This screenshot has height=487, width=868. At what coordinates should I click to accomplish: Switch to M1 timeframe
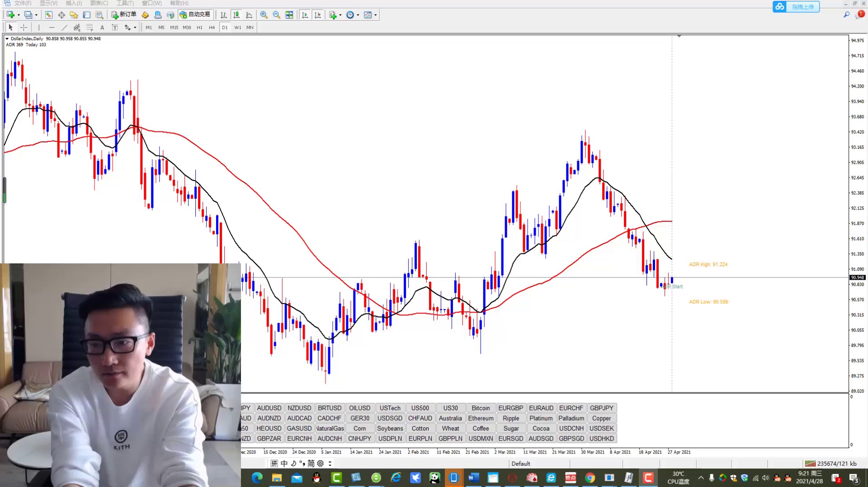pos(149,28)
